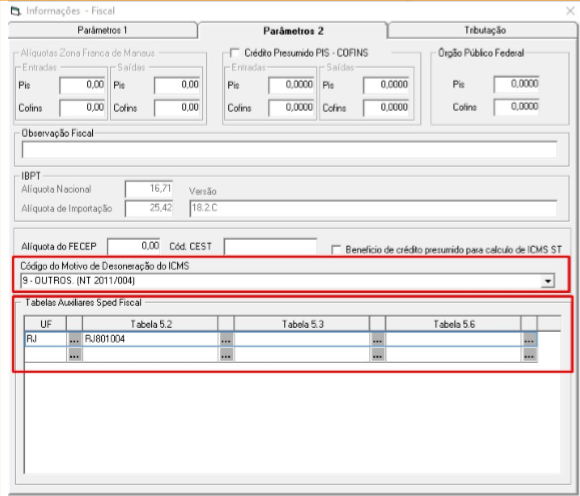Expand the Motivo de Desoneração do ICMS dropdown
580x496 pixels.
click(x=547, y=281)
